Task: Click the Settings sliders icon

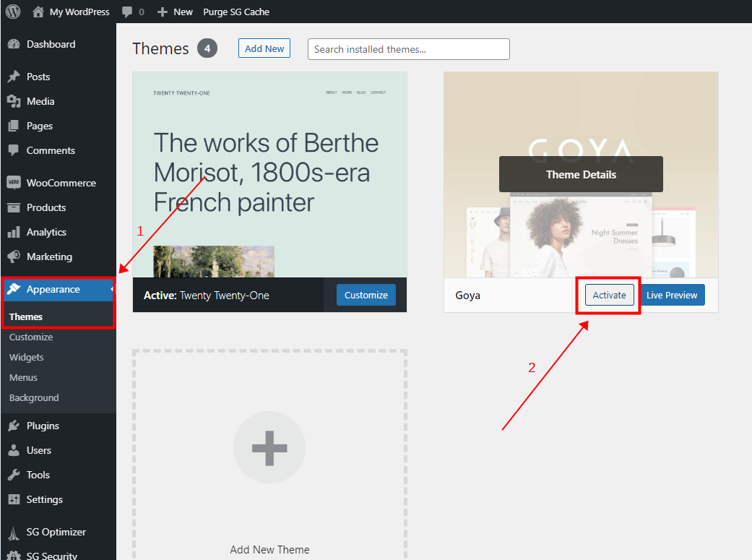Action: [14, 499]
